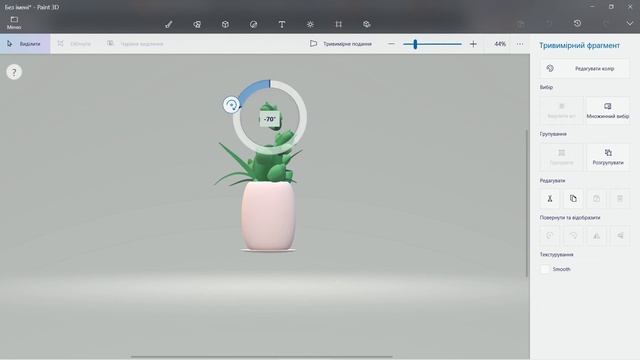The width and height of the screenshot is (640, 360).
Task: Open the History clock icon
Action: pos(577,24)
